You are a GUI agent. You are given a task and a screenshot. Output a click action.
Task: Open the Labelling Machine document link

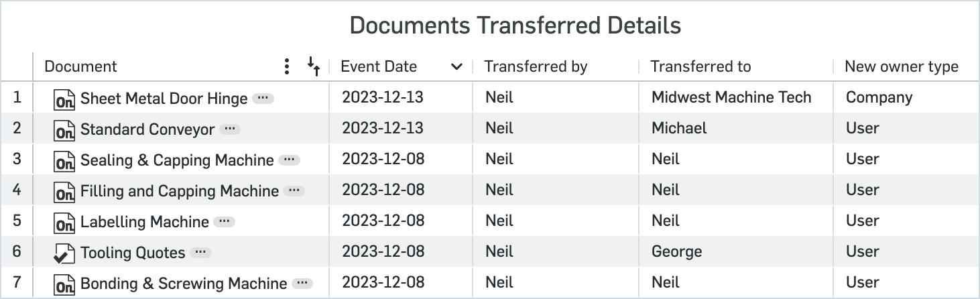pos(144,222)
